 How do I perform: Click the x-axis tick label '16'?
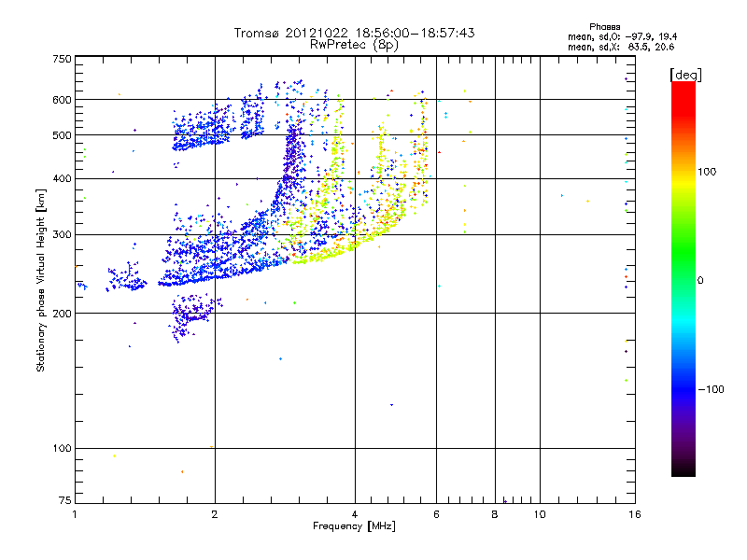tap(635, 514)
